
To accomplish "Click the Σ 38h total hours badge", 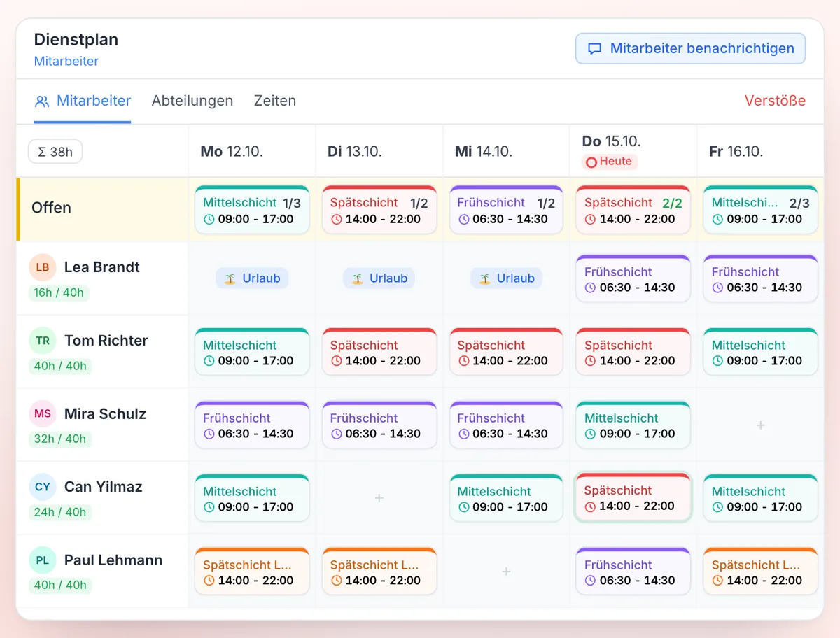I will (x=55, y=151).
